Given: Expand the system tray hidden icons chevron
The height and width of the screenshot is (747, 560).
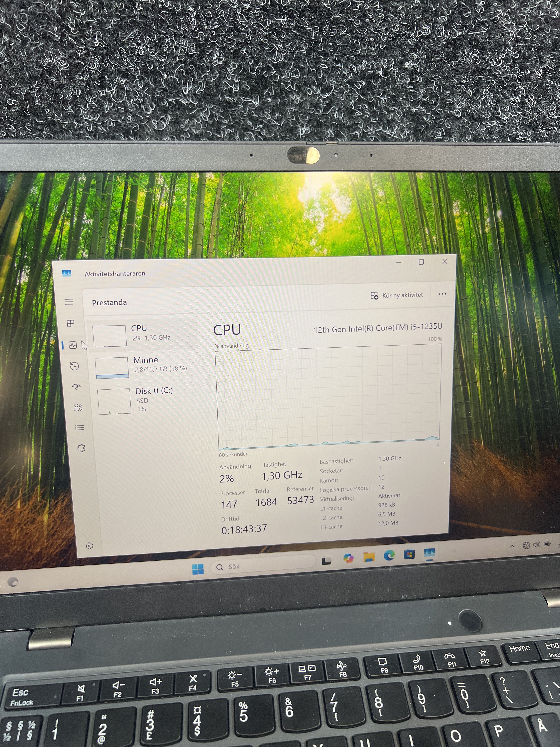Looking at the screenshot, I should pos(512,546).
